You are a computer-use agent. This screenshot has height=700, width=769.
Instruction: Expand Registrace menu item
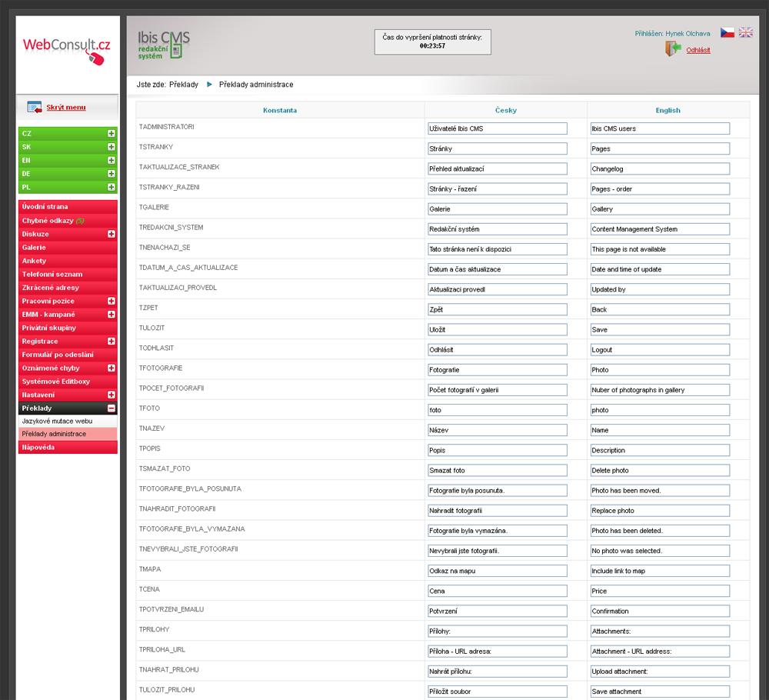point(112,341)
